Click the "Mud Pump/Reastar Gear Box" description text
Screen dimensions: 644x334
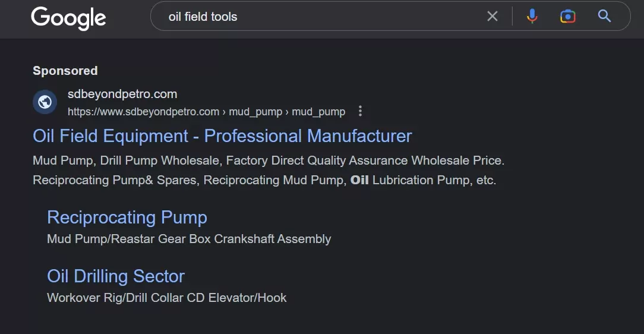pyautogui.click(x=189, y=239)
